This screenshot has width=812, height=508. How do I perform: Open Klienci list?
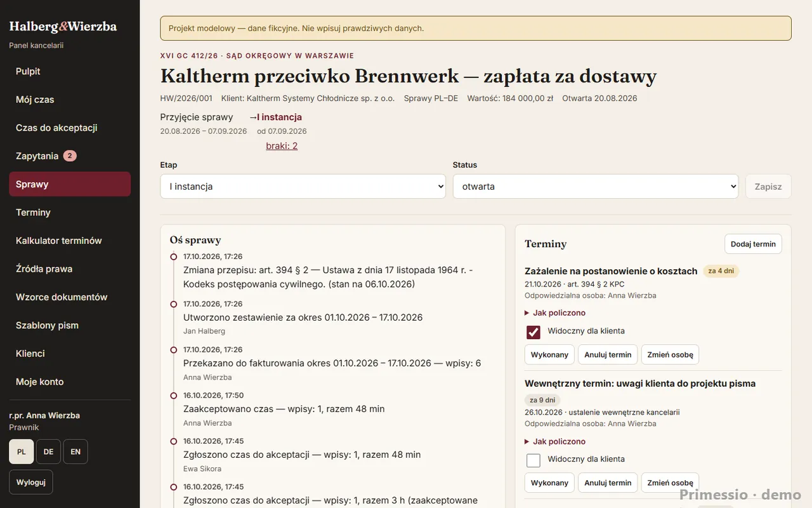(x=70, y=353)
